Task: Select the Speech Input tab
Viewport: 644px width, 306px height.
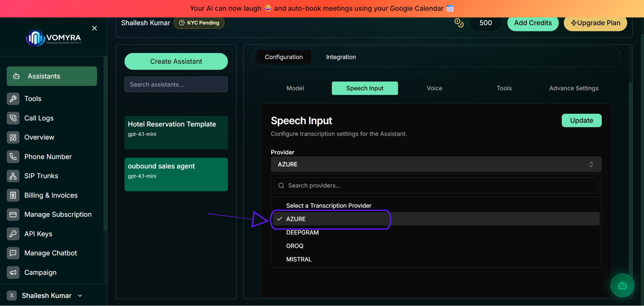Action: pos(365,88)
